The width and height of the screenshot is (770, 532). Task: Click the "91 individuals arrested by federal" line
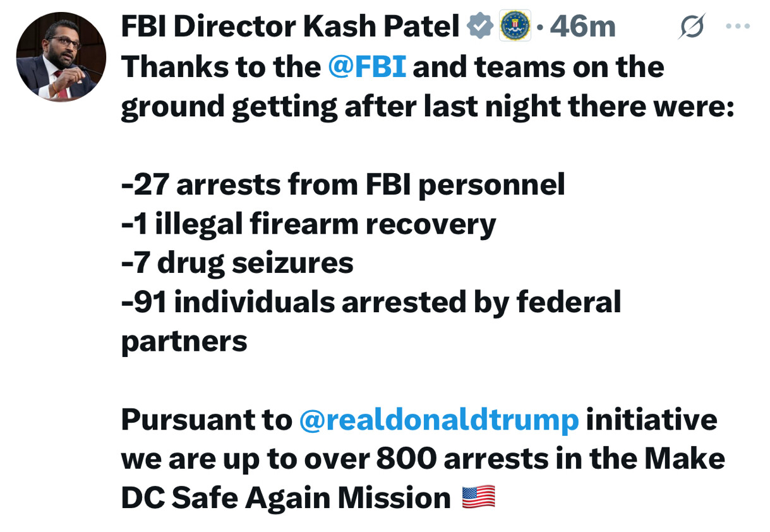coord(371,302)
